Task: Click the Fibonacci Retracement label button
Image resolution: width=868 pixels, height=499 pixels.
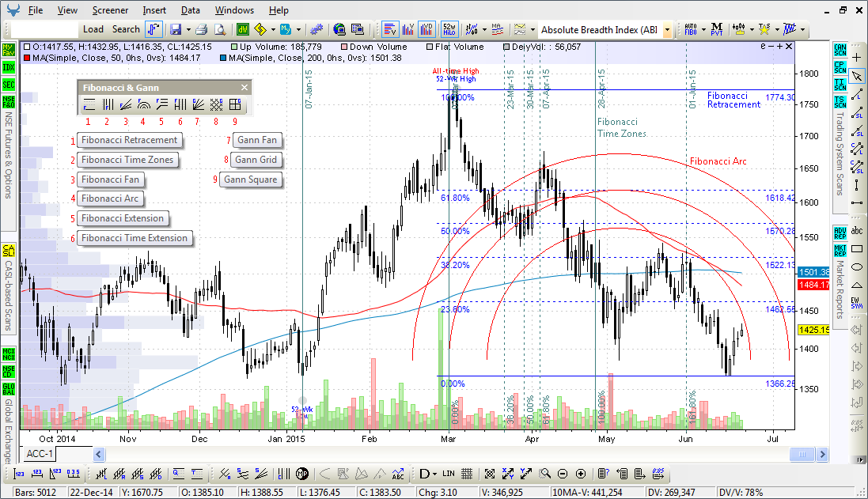Action: pyautogui.click(x=130, y=140)
